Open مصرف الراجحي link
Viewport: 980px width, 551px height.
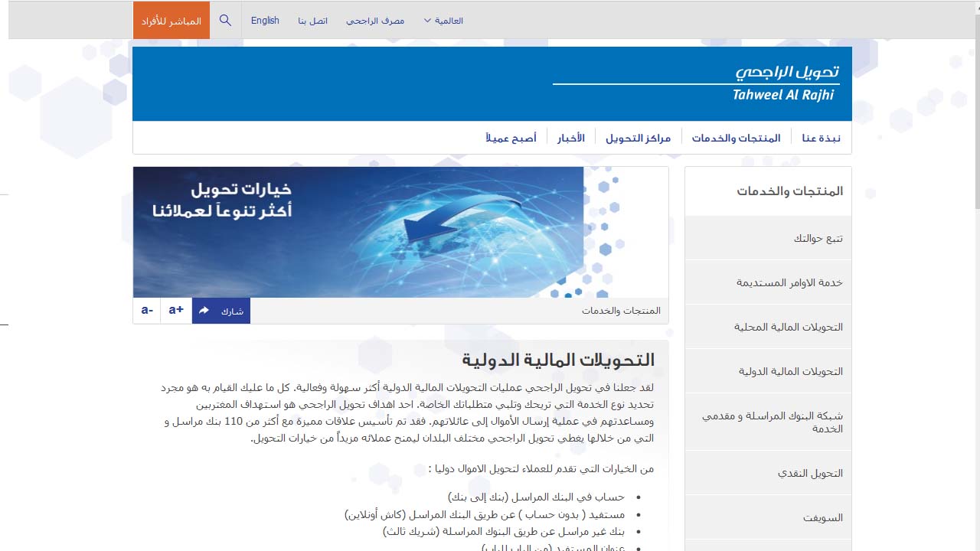[x=375, y=21]
